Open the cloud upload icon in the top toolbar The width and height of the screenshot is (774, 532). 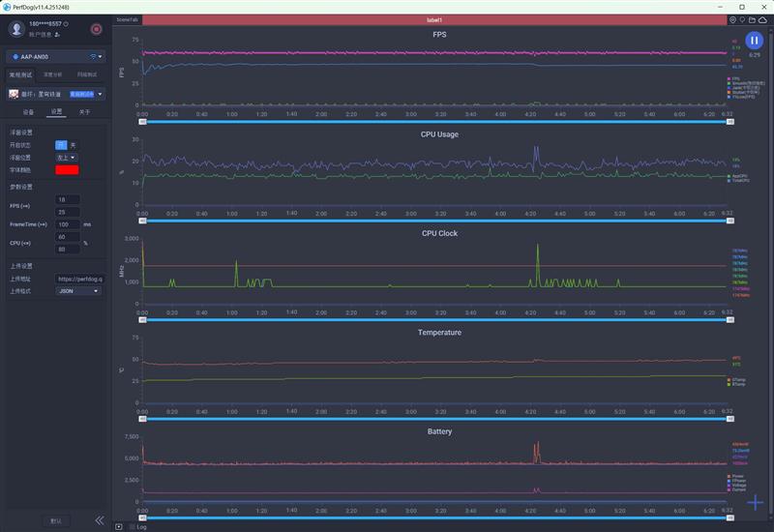[762, 19]
